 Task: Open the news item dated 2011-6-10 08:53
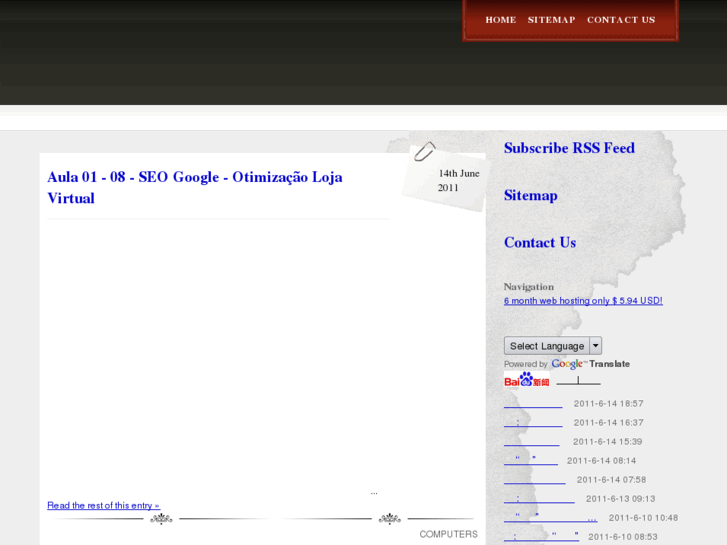(542, 537)
